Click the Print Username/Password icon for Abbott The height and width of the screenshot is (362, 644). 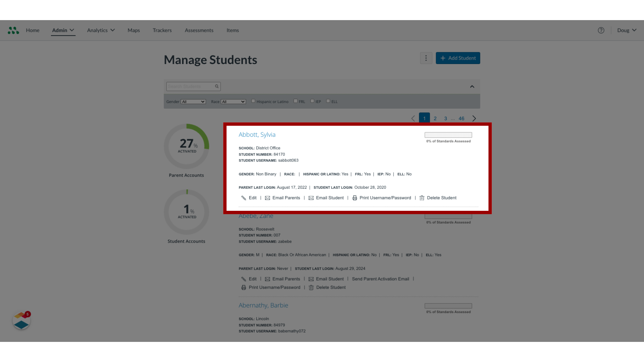point(354,197)
